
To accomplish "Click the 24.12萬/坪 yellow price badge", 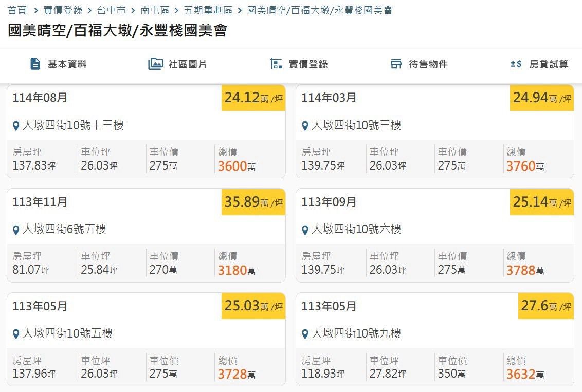I will (253, 98).
